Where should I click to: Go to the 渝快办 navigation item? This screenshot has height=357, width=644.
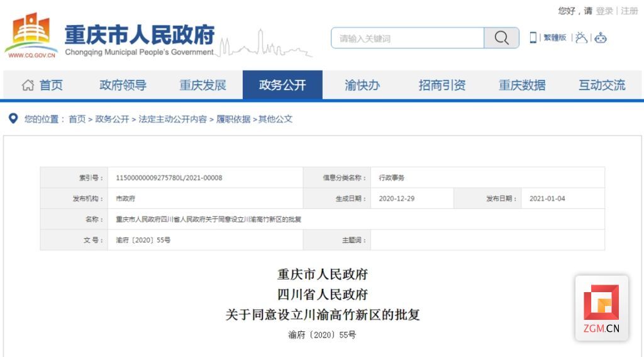click(362, 85)
